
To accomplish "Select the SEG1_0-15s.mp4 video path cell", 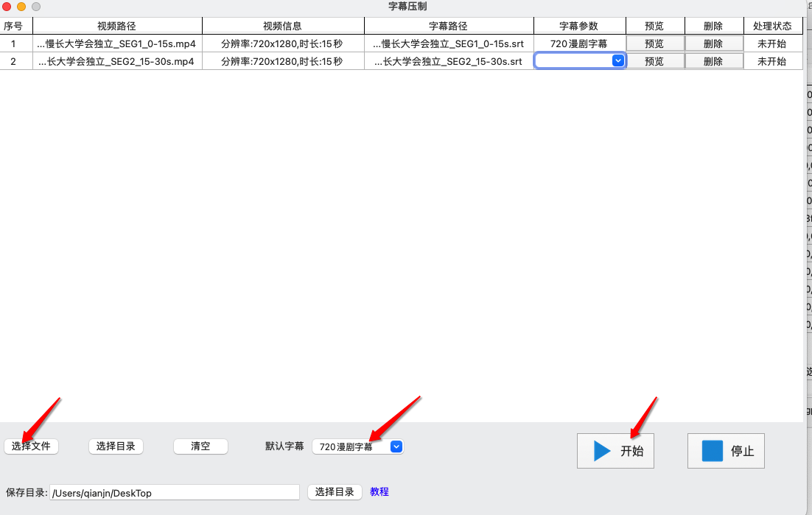I will (117, 43).
